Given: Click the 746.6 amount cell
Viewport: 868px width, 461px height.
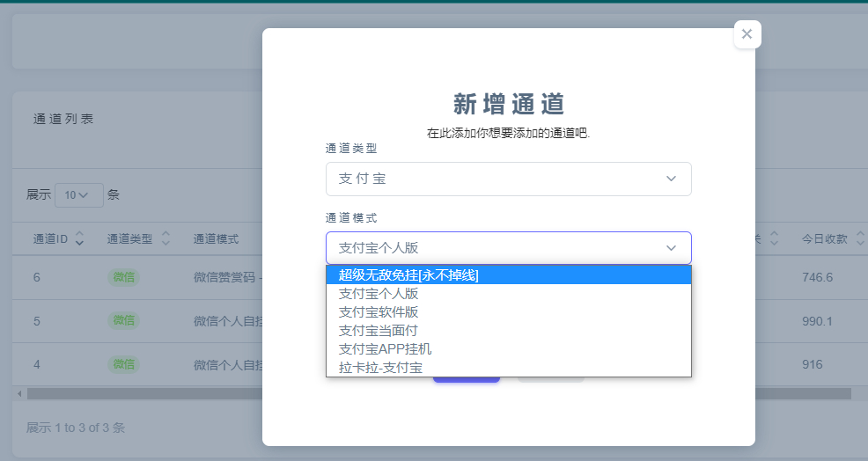Looking at the screenshot, I should (817, 277).
